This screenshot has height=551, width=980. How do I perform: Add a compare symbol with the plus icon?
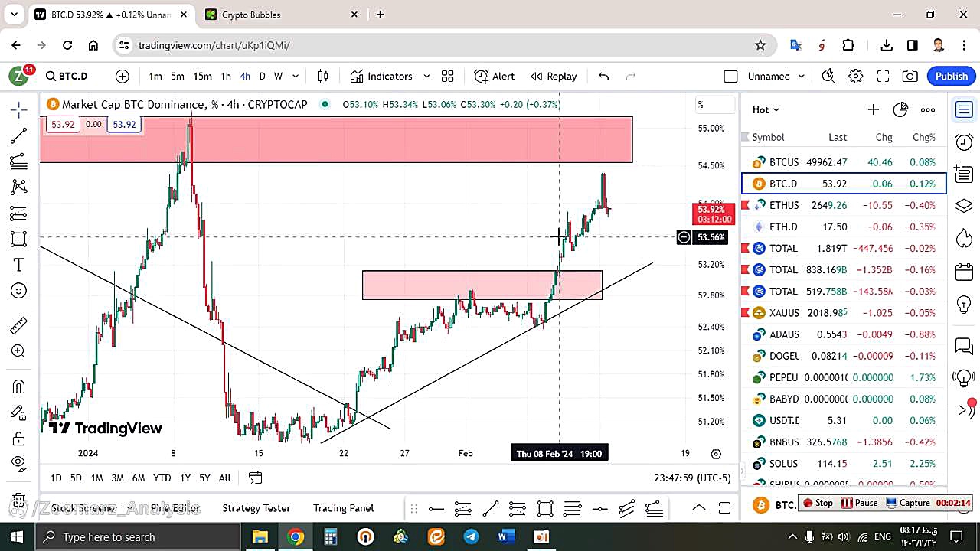(x=122, y=76)
